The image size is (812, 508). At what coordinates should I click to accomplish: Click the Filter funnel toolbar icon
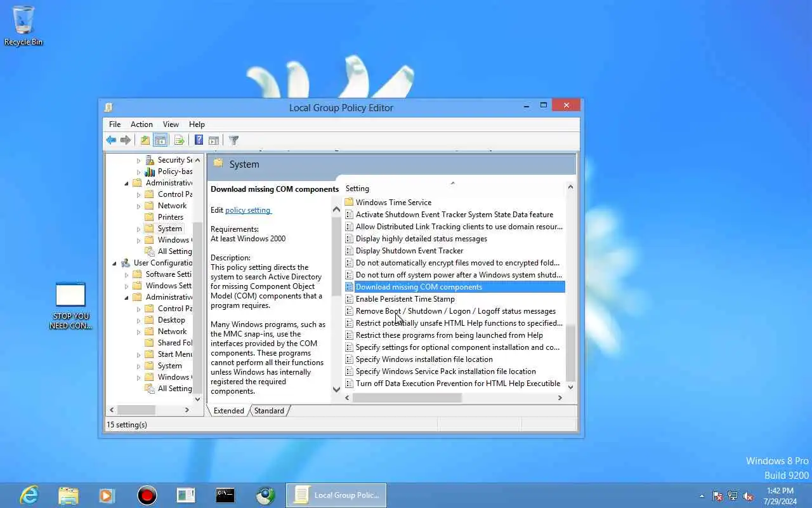[x=233, y=140]
